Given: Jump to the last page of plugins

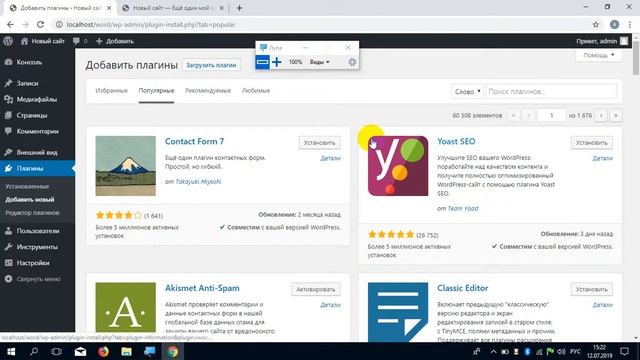Looking at the screenshot, I should click(x=616, y=116).
